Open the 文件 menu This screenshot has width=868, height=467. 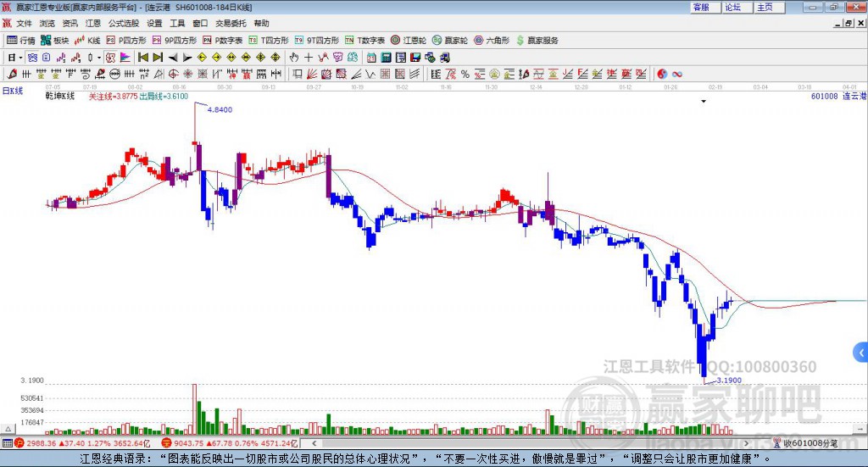coord(25,23)
